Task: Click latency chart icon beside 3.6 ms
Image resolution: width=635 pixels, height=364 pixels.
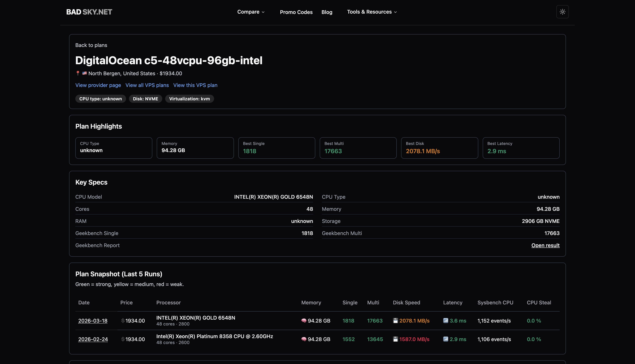Action: click(x=446, y=321)
